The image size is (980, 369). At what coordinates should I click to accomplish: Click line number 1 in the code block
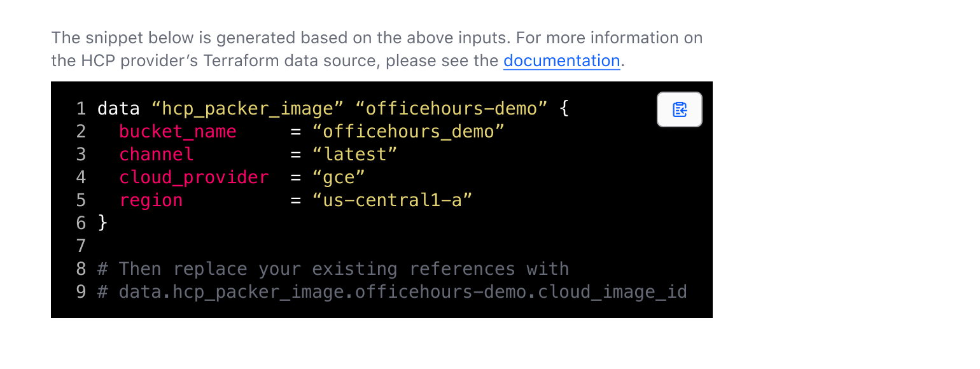pos(81,109)
